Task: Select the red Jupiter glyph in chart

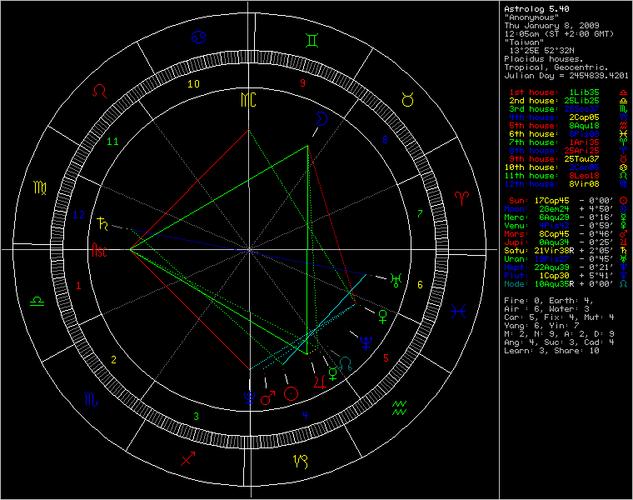Action: (x=320, y=381)
